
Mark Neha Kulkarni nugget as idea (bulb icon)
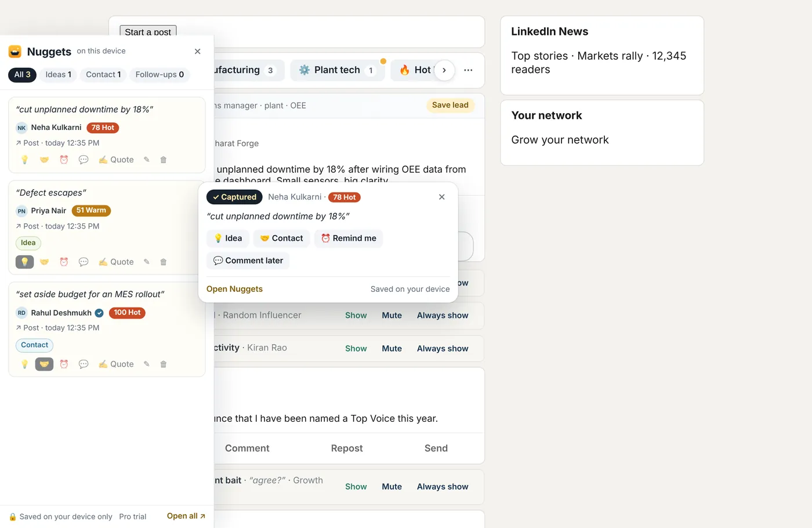point(24,160)
